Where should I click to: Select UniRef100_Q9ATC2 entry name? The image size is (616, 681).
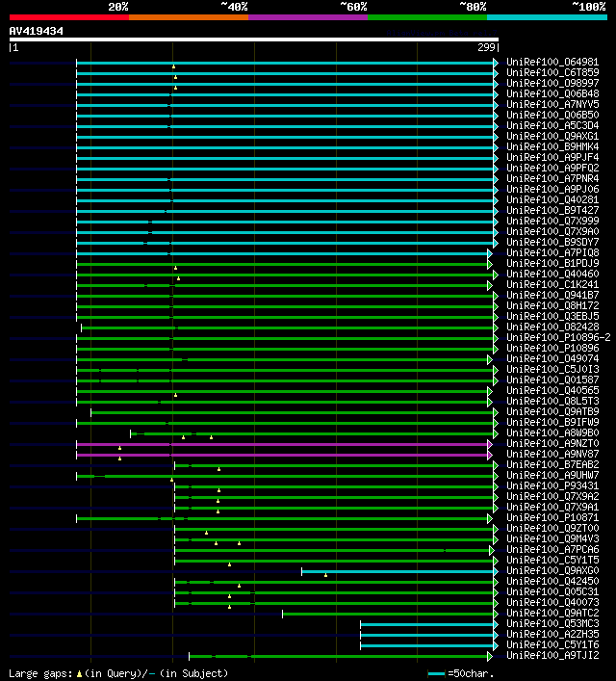(552, 614)
